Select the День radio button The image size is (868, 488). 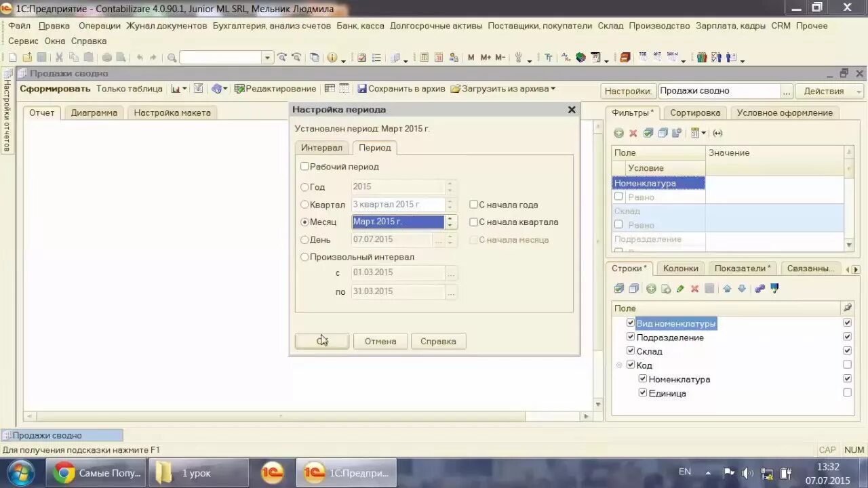[x=304, y=239]
